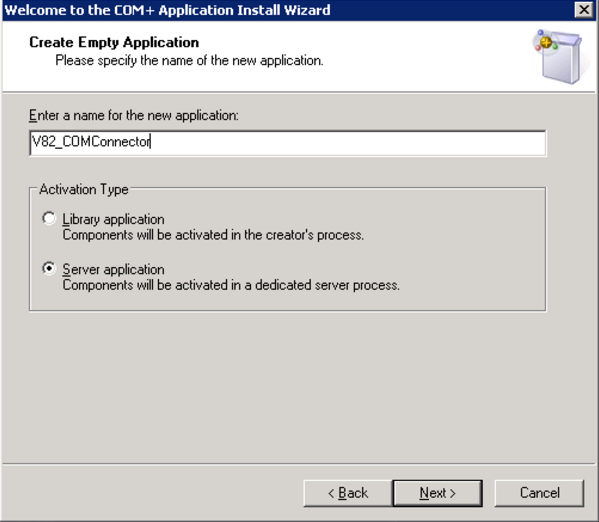
Task: Click the wizard title bar
Action: 287,10
